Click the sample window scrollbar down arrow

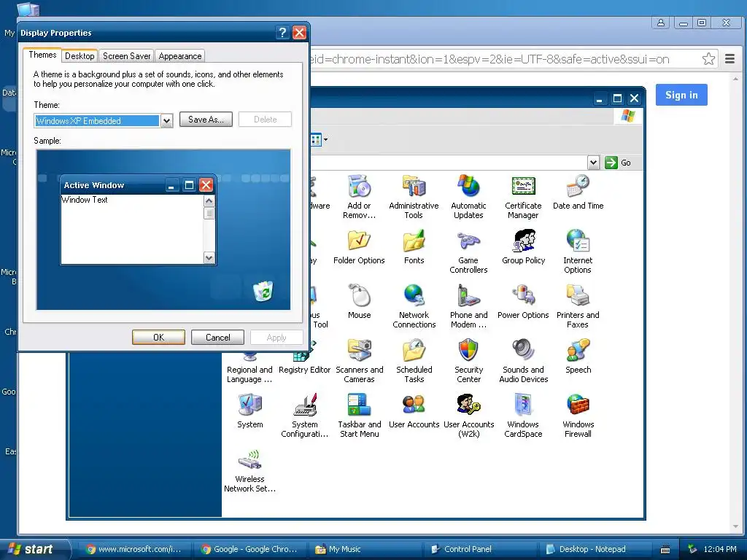pyautogui.click(x=209, y=257)
